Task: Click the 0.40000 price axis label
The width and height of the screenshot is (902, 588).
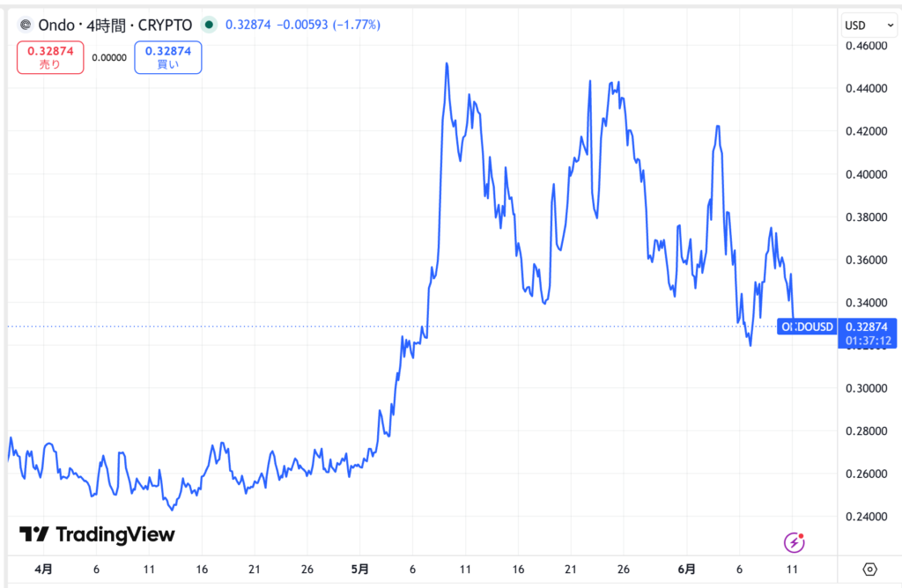Action: pyautogui.click(x=867, y=174)
